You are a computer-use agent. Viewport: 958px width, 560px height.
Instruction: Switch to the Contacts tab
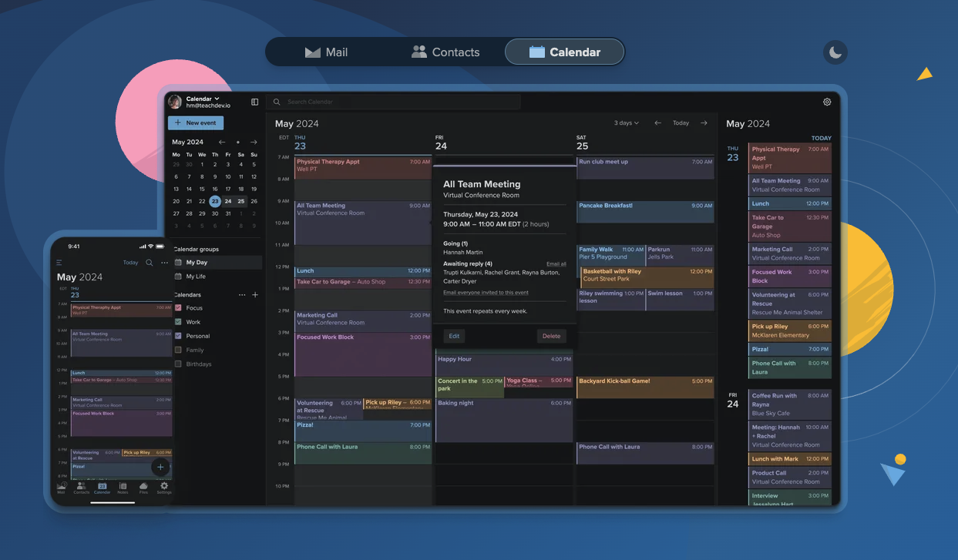445,52
